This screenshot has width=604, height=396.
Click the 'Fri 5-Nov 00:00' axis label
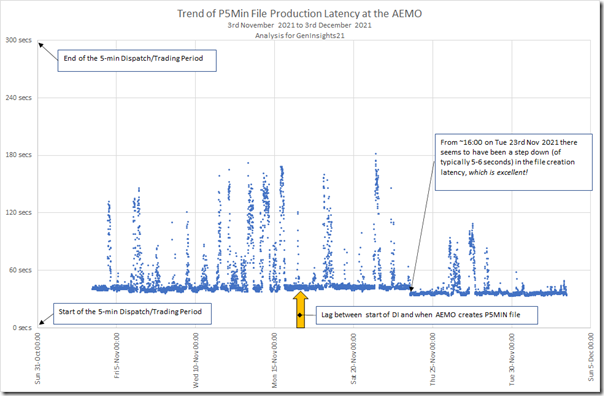tap(117, 356)
